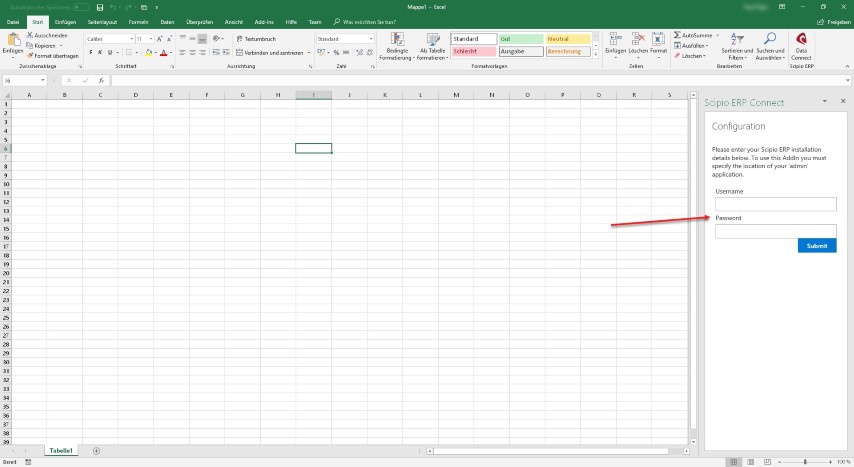Click the Sortieren und Filtern icon
The height and width of the screenshot is (467, 854).
coord(736,39)
